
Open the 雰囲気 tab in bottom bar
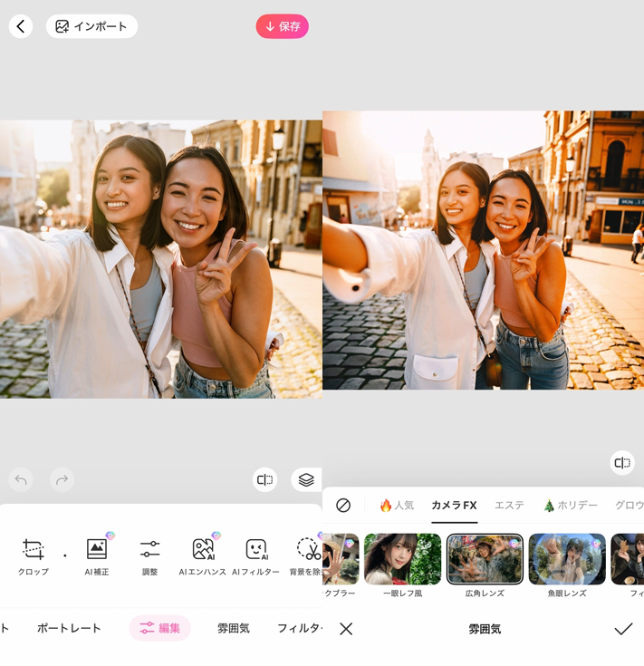[x=234, y=628]
